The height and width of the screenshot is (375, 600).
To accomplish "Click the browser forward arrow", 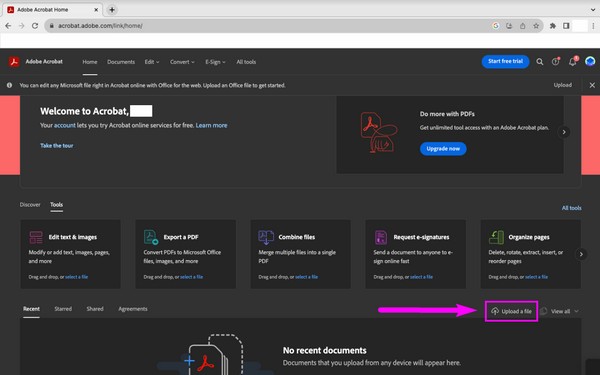I will (21, 26).
